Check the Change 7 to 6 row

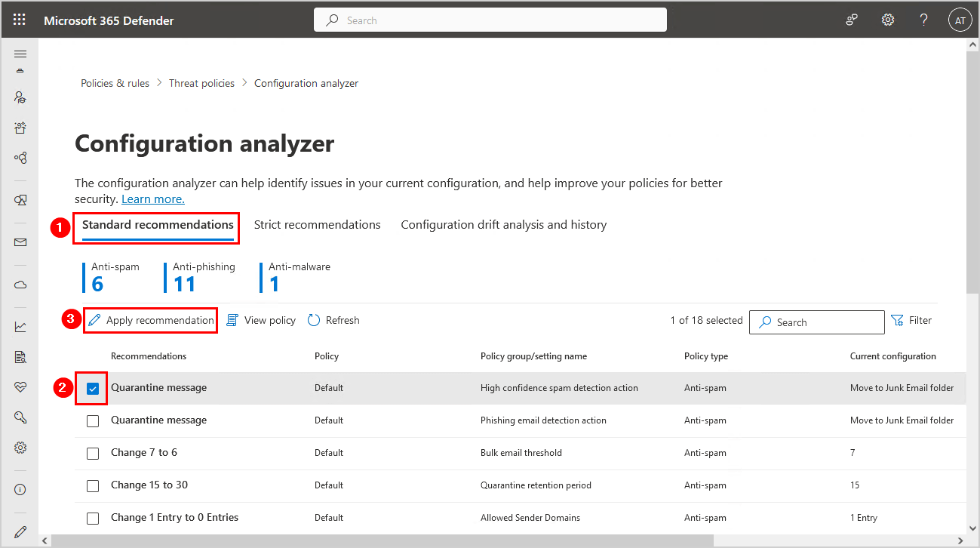tap(93, 454)
